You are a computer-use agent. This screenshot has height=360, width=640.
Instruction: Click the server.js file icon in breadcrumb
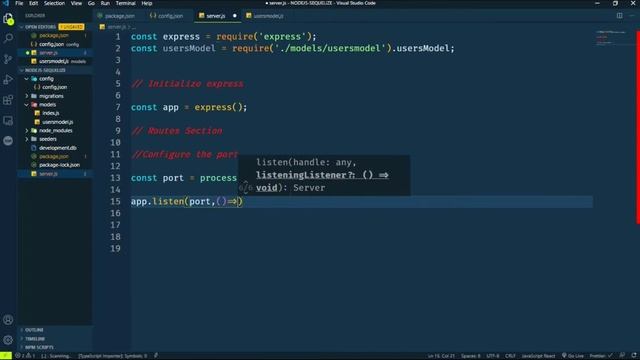[102, 27]
